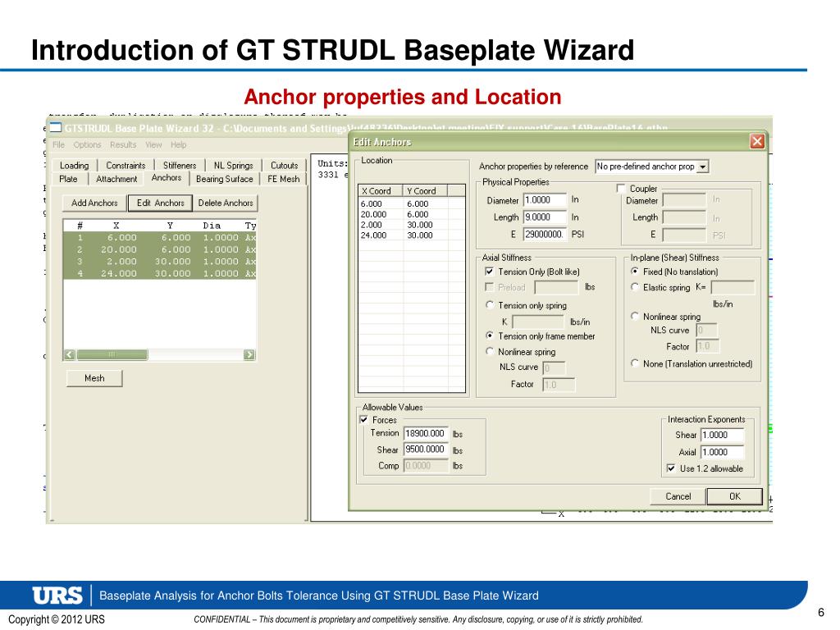Open the File menu

click(58, 144)
